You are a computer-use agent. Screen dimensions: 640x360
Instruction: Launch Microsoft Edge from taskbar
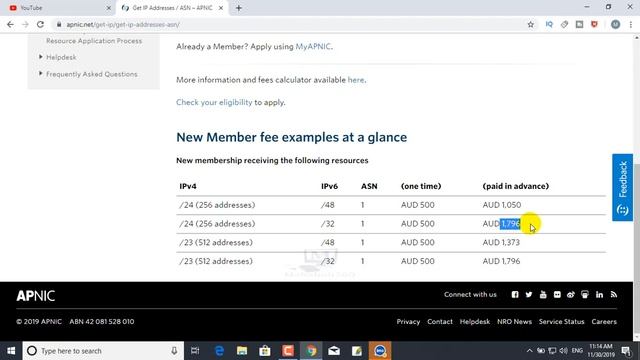click(219, 351)
